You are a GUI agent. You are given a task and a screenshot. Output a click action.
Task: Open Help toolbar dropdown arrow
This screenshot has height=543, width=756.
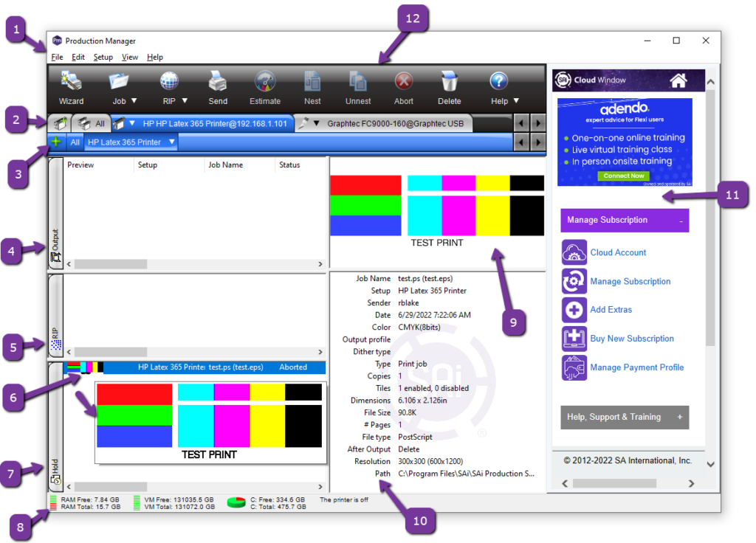(x=516, y=100)
